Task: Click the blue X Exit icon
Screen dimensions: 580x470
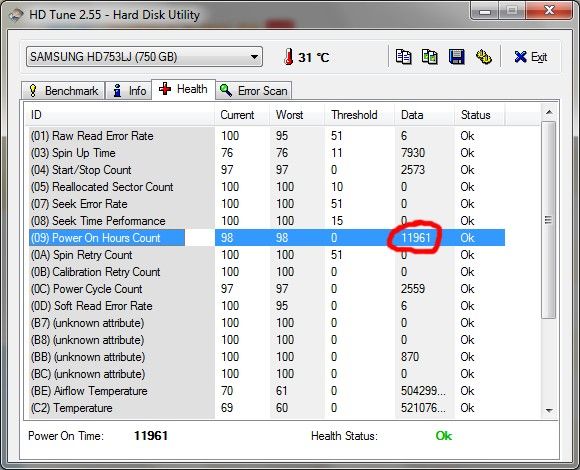Action: 520,57
